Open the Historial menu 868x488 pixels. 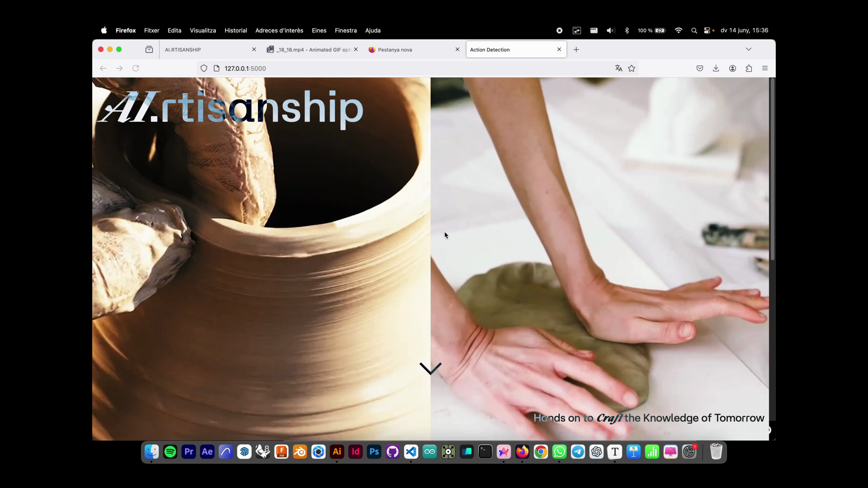point(235,30)
